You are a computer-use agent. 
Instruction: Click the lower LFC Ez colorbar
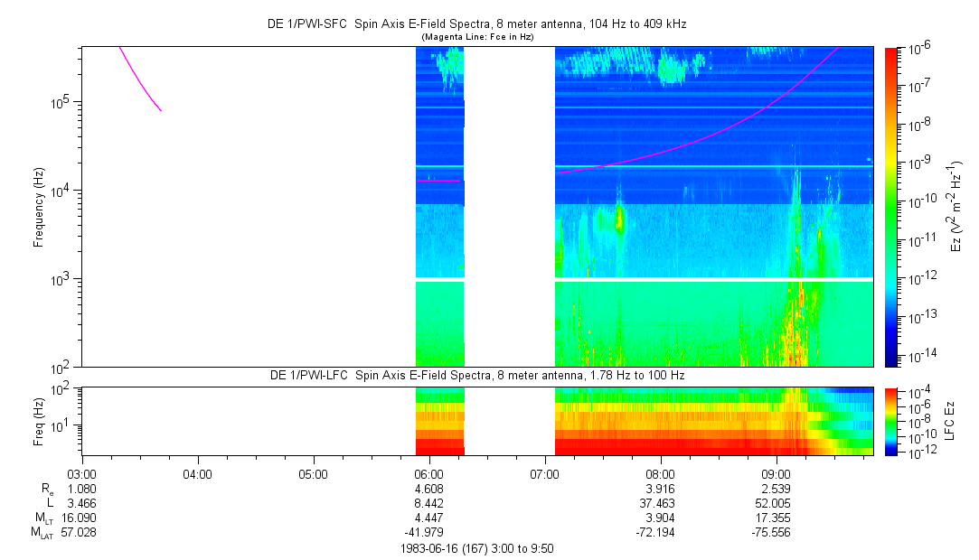pyautogui.click(x=890, y=420)
